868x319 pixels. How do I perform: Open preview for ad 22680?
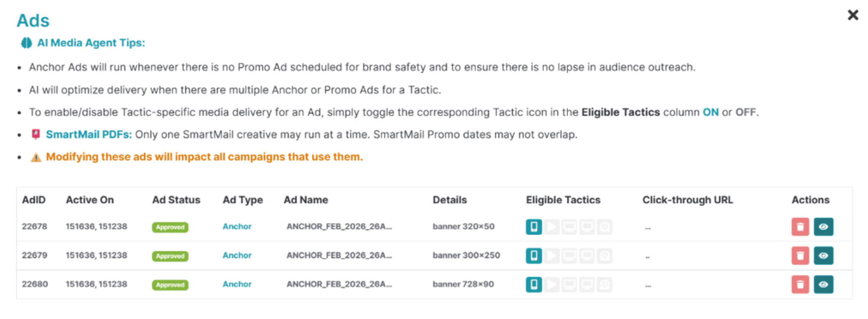(823, 285)
